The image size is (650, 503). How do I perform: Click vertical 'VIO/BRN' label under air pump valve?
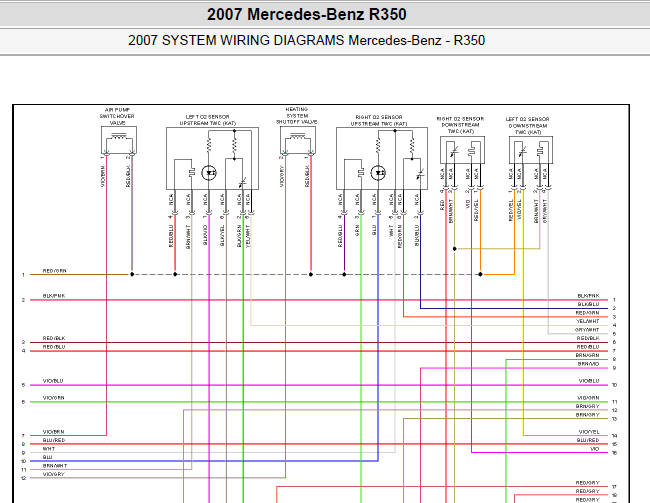pyautogui.click(x=103, y=177)
